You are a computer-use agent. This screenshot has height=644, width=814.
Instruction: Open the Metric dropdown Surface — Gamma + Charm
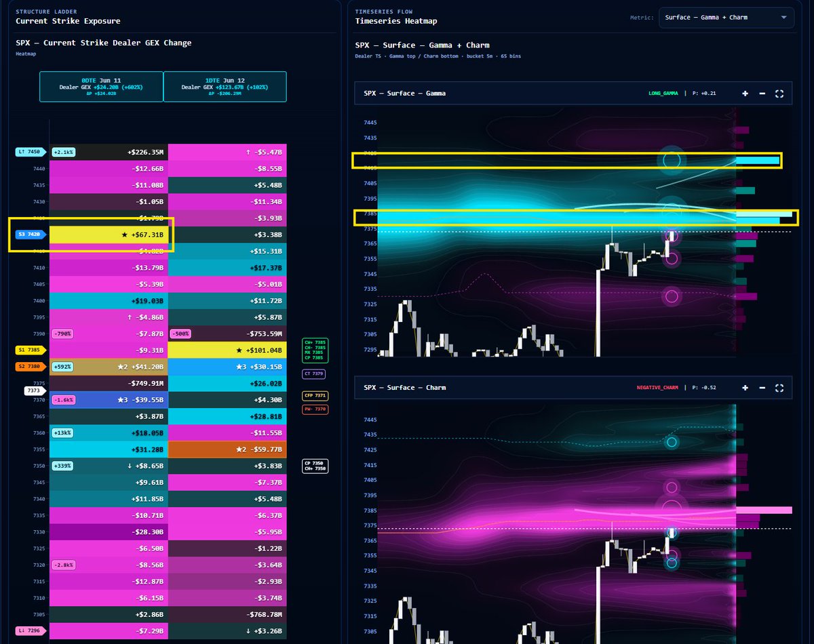[726, 18]
